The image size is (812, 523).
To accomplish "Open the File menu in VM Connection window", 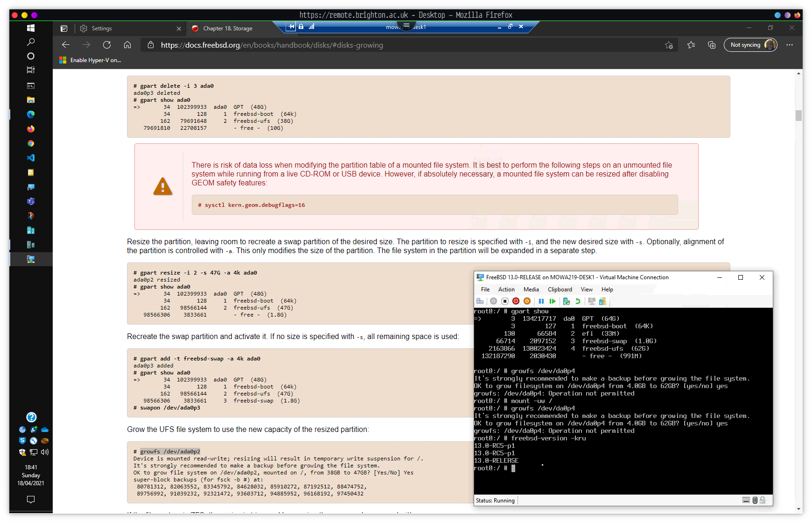I will pyautogui.click(x=485, y=290).
